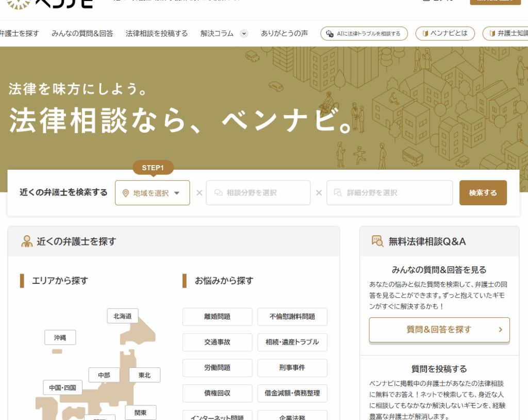The width and height of the screenshot is (528, 420).
Task: Open 法律相談を投稿する menu item
Action: click(157, 34)
